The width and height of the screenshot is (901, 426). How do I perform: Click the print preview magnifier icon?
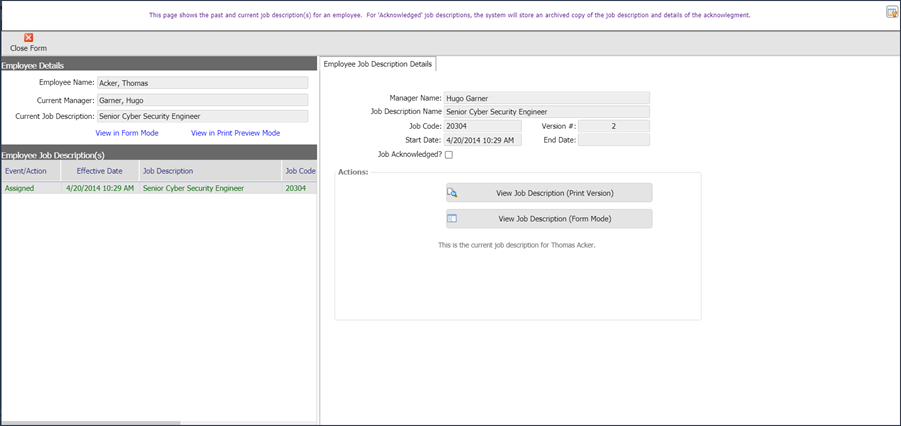[453, 193]
